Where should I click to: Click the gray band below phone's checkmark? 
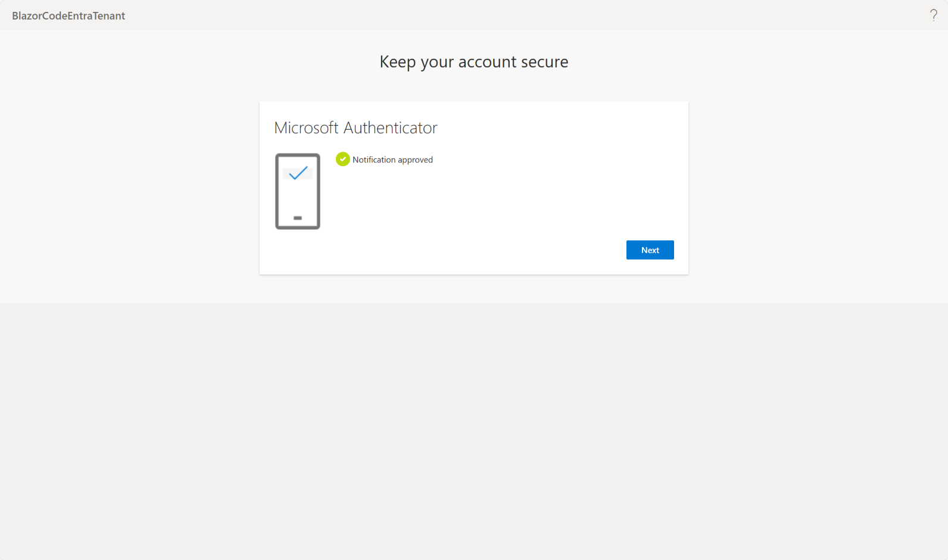click(x=307, y=177)
